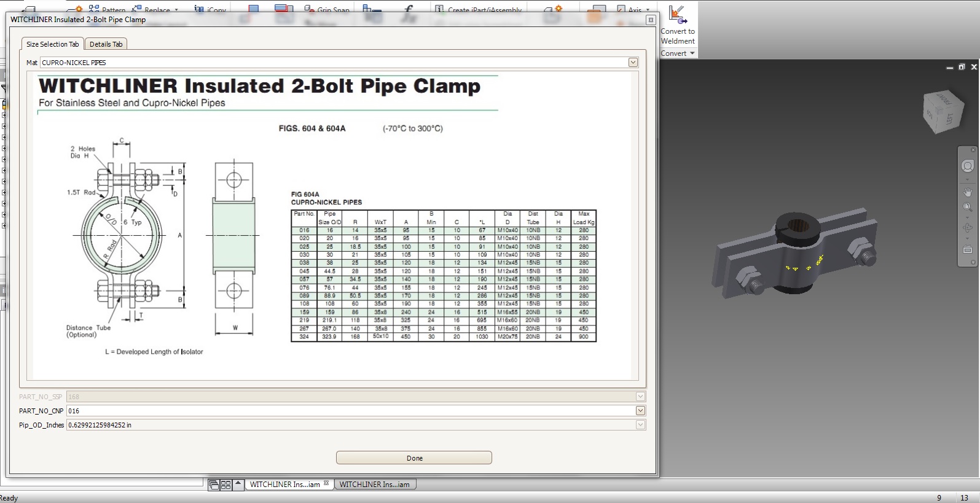Click the 'L = Developed Length of Isolator' note
The height and width of the screenshot is (503, 980).
pyautogui.click(x=154, y=352)
